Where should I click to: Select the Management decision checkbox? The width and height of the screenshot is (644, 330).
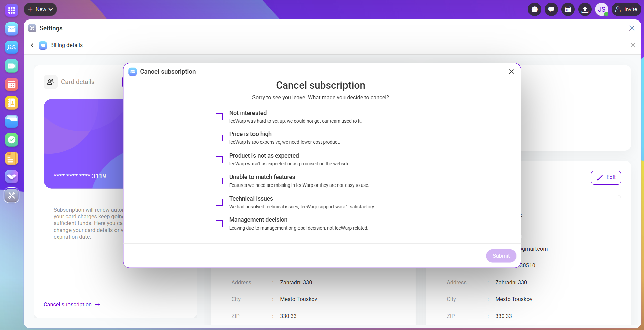click(x=219, y=224)
